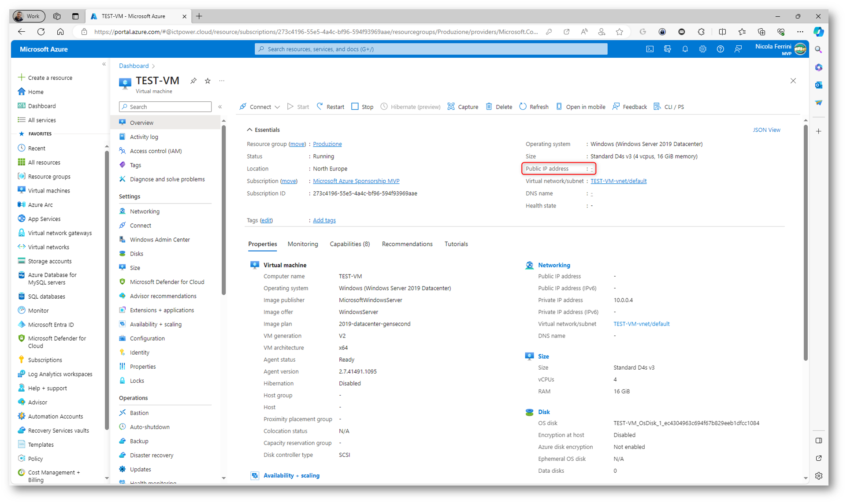Image resolution: width=847 pixels, height=504 pixels.
Task: Open Azure Cloud Shell icon in header
Action: point(650,49)
